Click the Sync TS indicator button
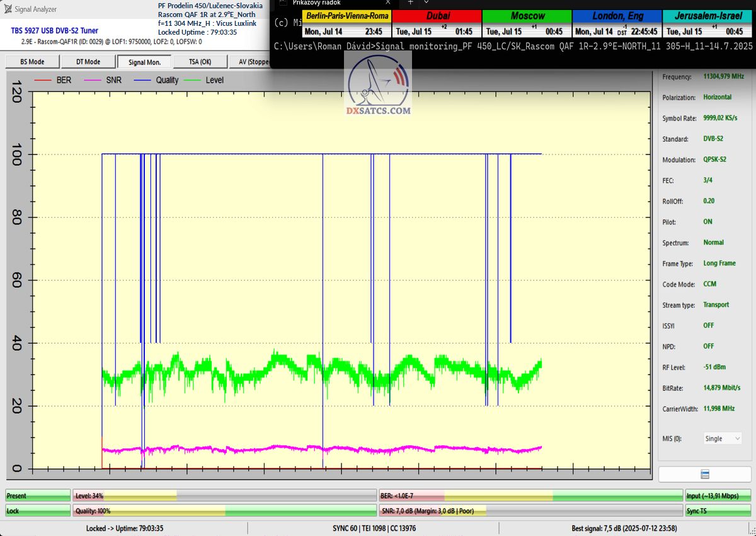756x536 pixels. coord(717,511)
